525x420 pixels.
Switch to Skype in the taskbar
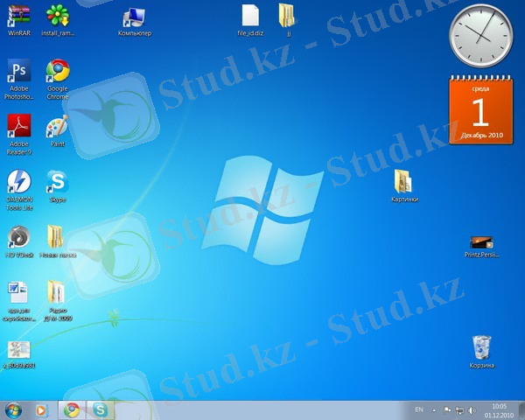[101, 410]
